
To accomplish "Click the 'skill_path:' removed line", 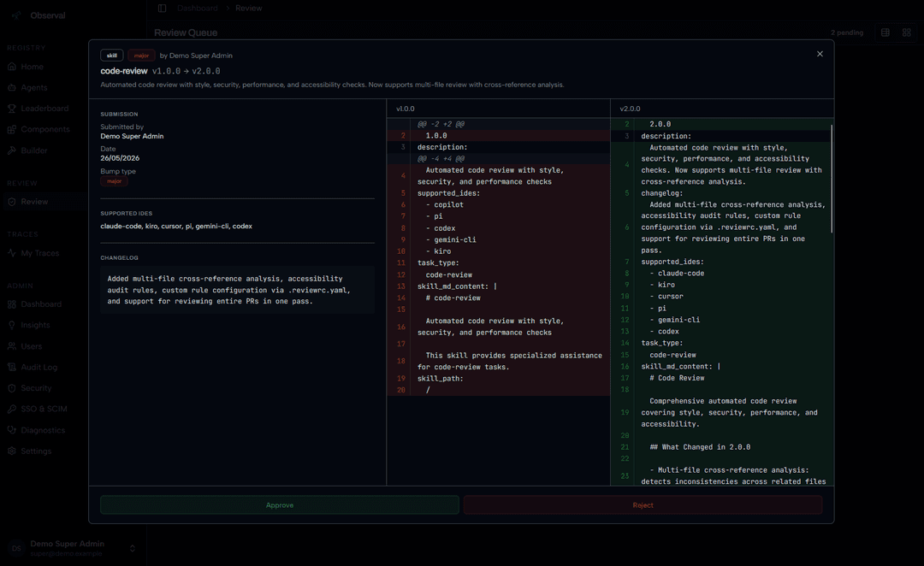I will (x=441, y=379).
